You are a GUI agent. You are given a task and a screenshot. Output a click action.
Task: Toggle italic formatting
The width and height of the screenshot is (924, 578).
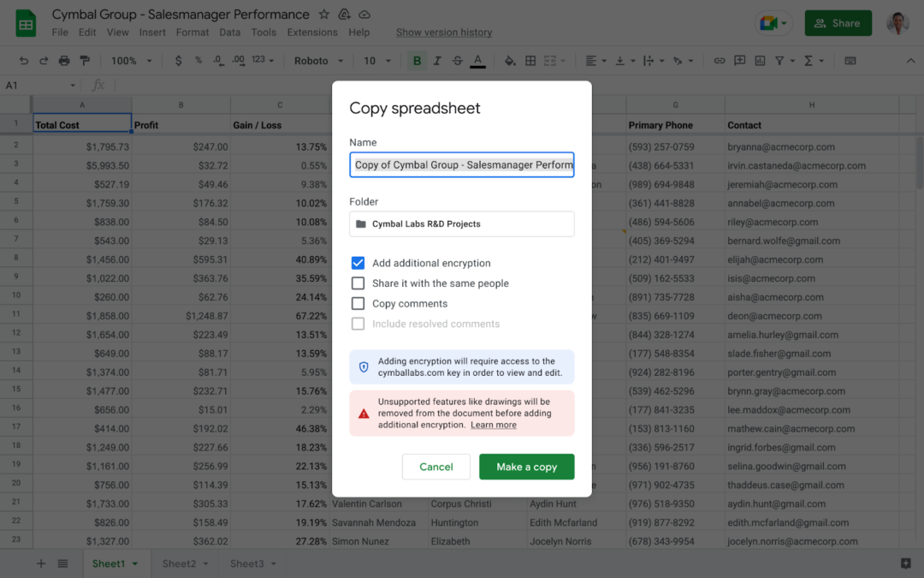pos(436,61)
